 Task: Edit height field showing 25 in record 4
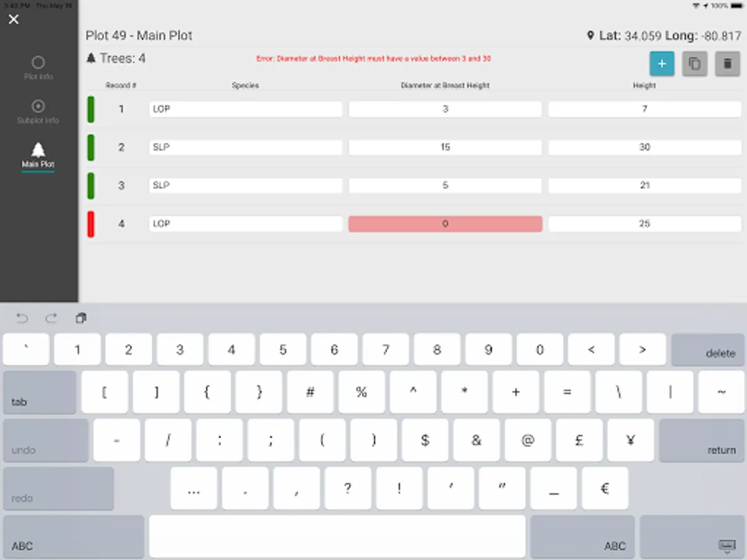coord(645,224)
